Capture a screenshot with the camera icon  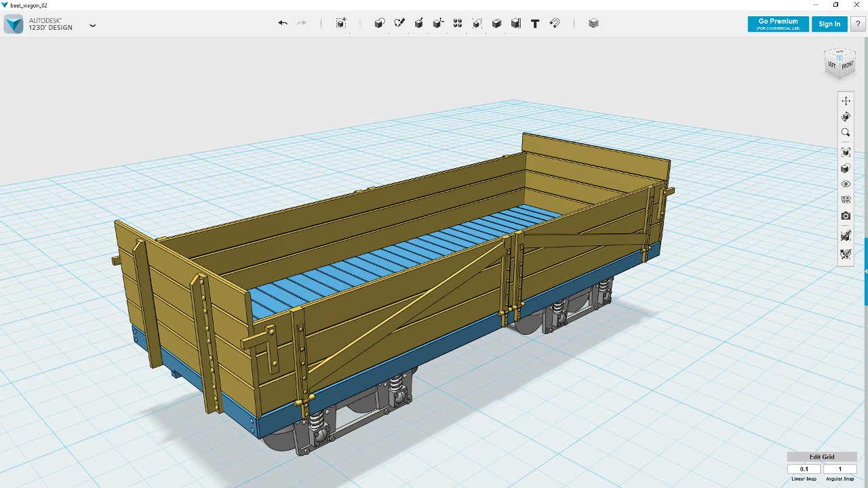pyautogui.click(x=846, y=216)
